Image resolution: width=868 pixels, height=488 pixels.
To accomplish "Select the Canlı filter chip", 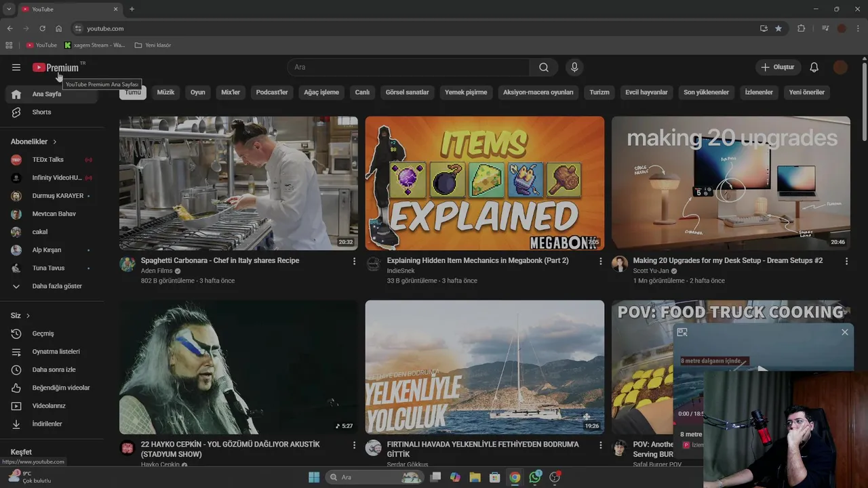I will pos(362,92).
